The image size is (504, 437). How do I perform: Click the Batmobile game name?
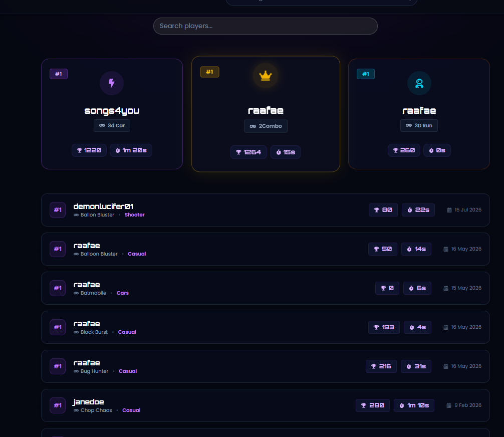coord(93,293)
